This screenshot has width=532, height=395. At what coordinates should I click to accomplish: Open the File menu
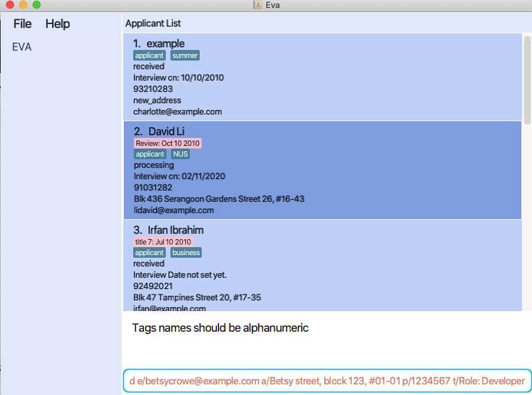tap(23, 24)
